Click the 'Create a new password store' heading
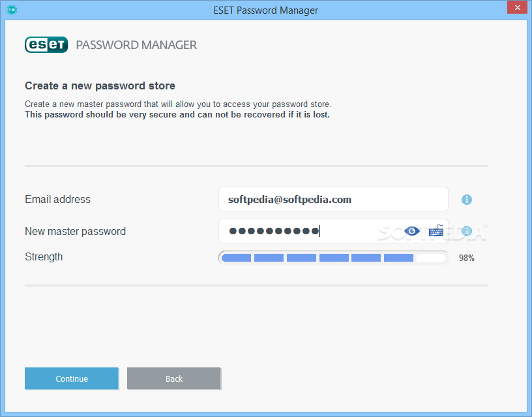The image size is (532, 417). 100,85
